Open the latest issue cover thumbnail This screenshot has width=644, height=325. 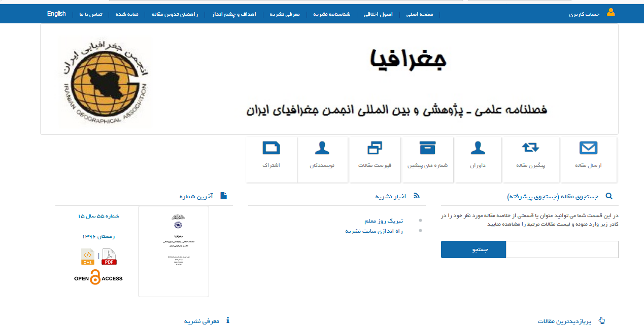[x=174, y=251]
